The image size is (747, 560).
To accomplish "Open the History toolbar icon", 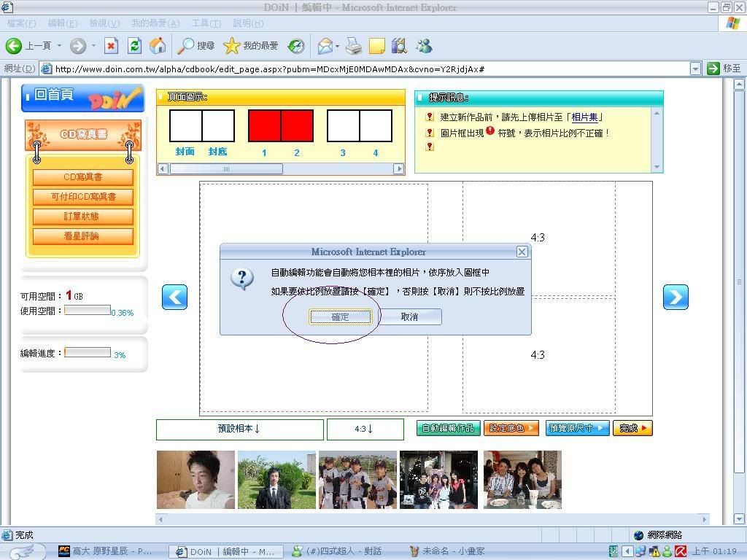I will 296,46.
